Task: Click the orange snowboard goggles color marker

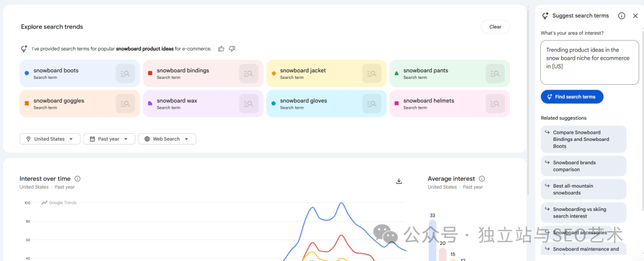Action: (27, 104)
